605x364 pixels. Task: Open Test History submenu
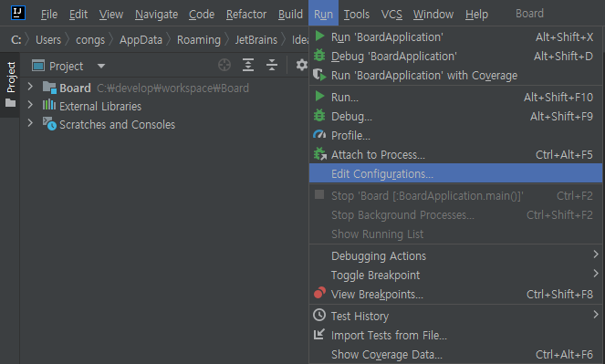click(x=455, y=317)
